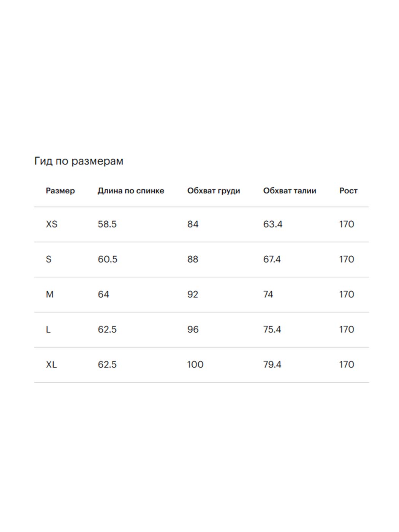Select the L size row label
This screenshot has width=399, height=532.
(x=48, y=329)
